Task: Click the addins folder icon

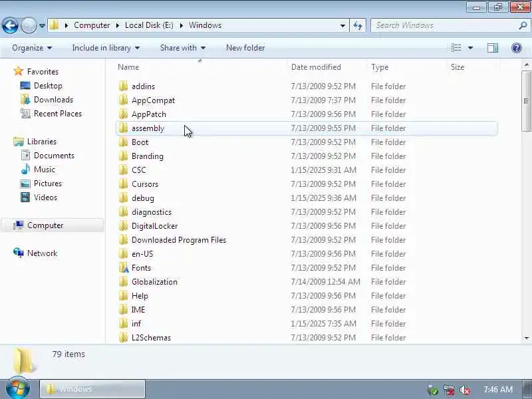Action: pyautogui.click(x=123, y=86)
